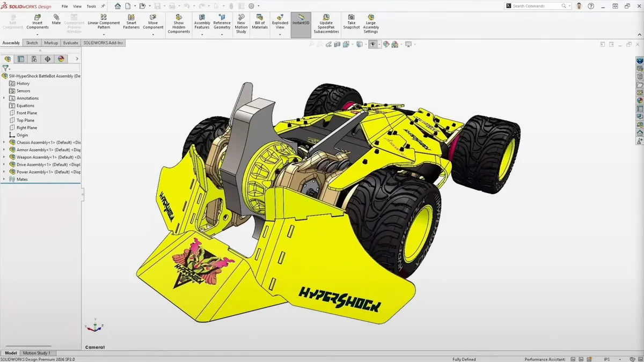Open the Tools menu
Screen dimensions: 644x362
[x=91, y=6]
